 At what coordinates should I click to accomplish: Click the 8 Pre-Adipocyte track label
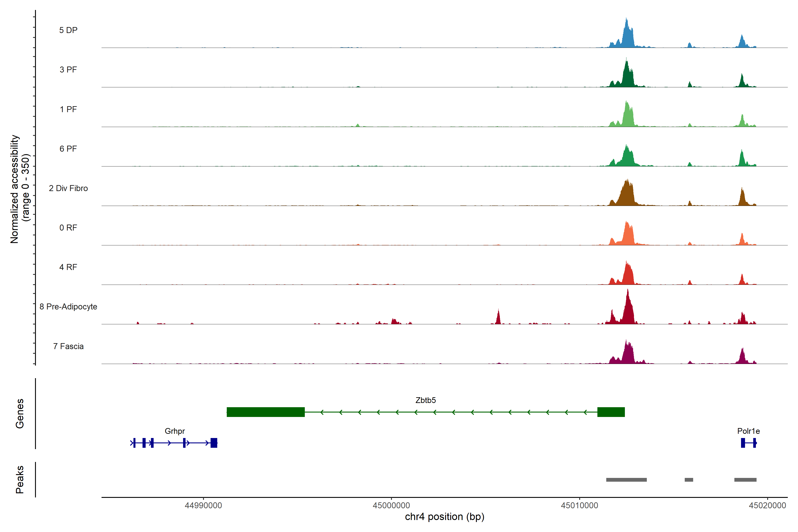[68, 307]
